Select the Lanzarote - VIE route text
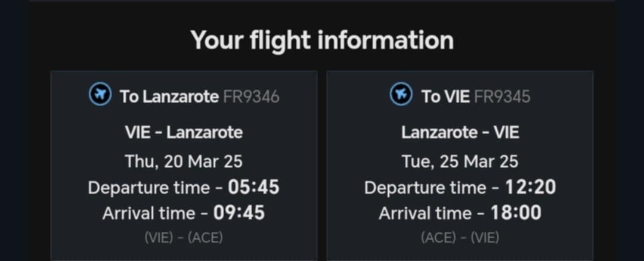This screenshot has width=644, height=261. [460, 132]
